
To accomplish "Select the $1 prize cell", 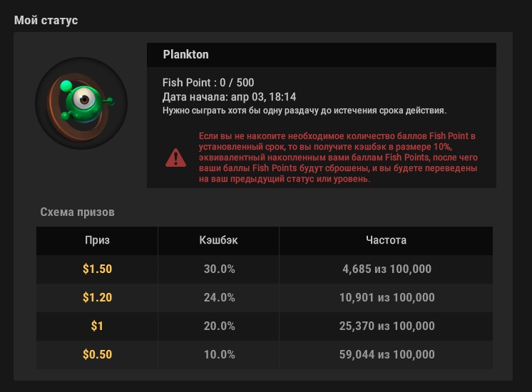I will [x=97, y=326].
